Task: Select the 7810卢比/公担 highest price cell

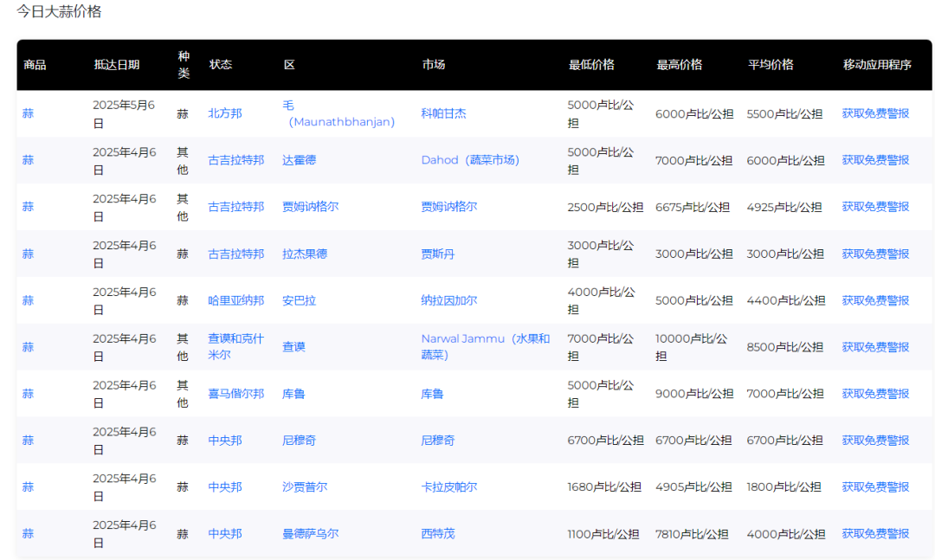Action: pyautogui.click(x=692, y=533)
